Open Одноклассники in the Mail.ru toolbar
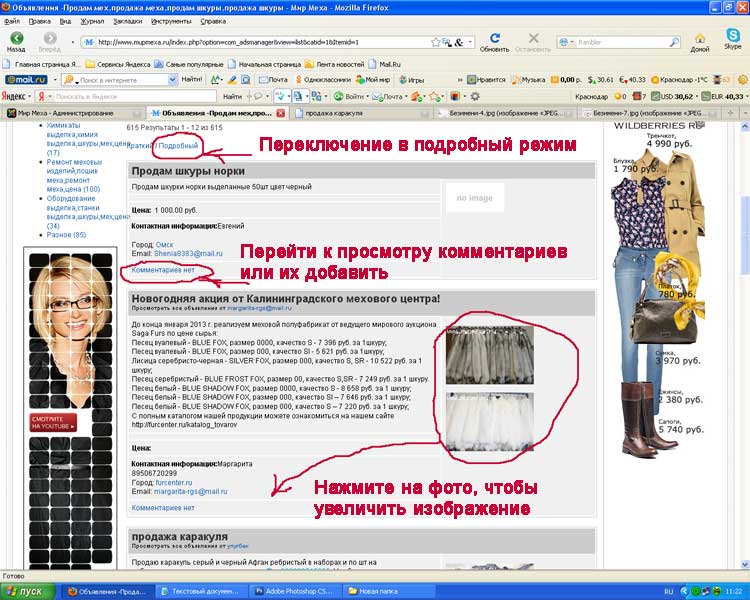The image size is (750, 600). [323, 80]
